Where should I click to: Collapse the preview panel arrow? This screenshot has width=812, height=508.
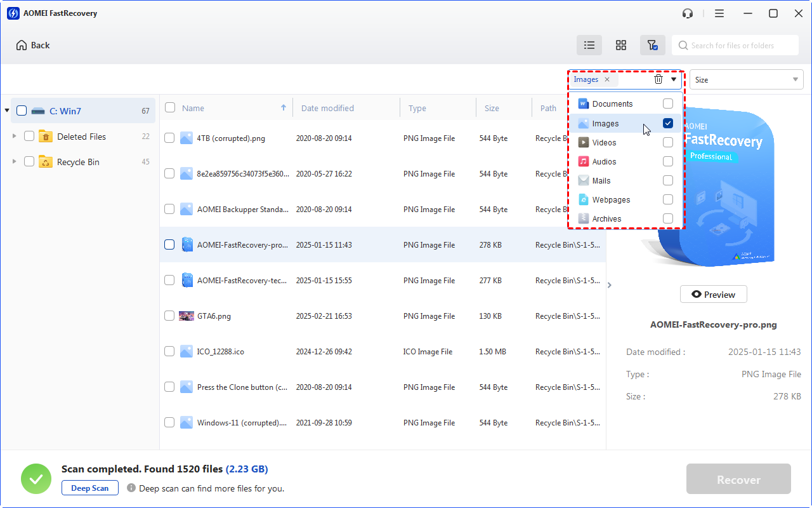610,285
